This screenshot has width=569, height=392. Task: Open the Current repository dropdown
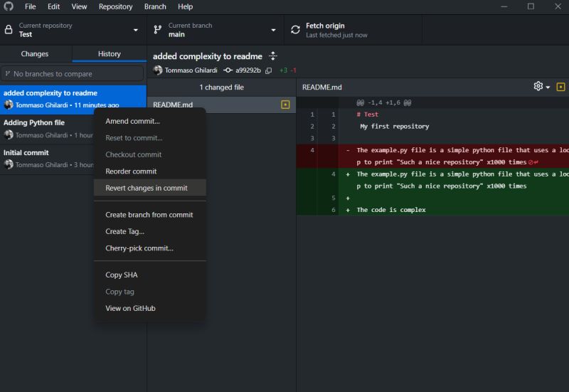(x=73, y=30)
